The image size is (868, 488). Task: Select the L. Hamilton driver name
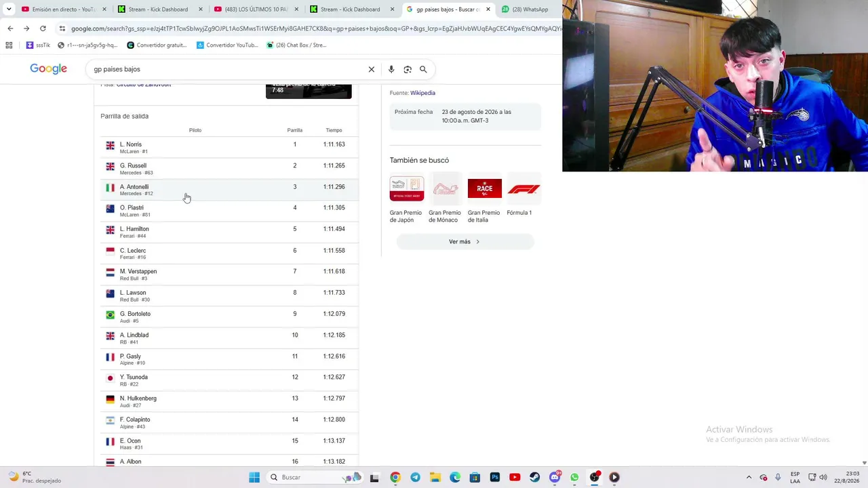134,229
